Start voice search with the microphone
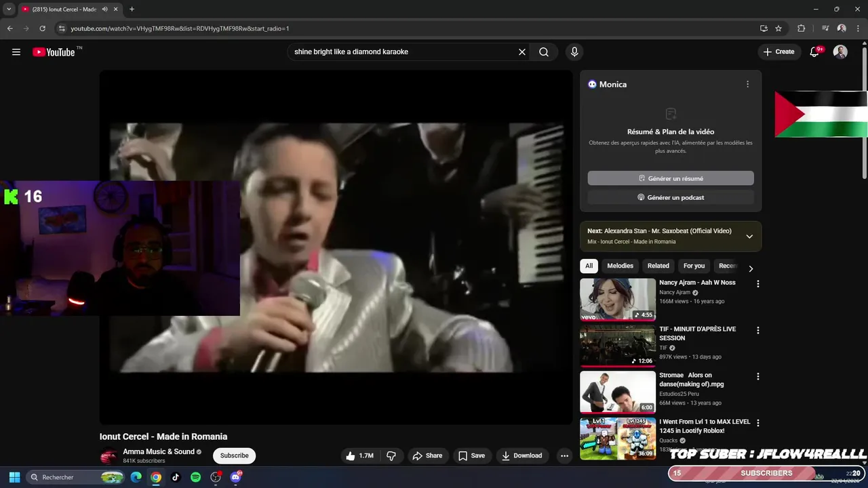The image size is (868, 488). [x=574, y=52]
